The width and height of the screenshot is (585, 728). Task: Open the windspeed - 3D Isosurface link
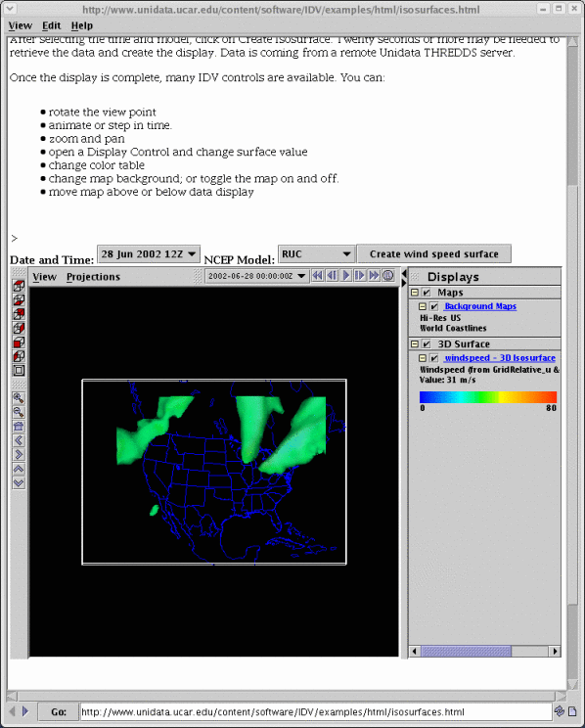tap(500, 358)
